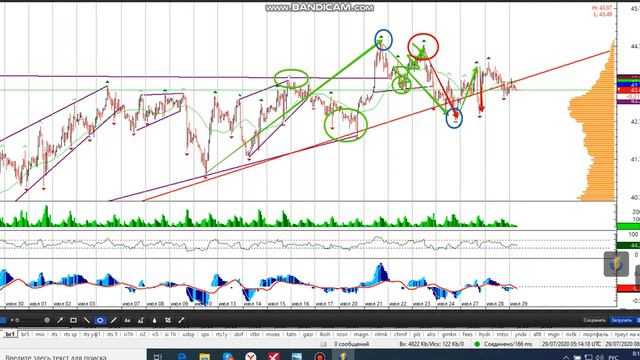Viewport: 640px width, 360px height.
Task: Select the Aa text drawing tool
Action: [127, 320]
